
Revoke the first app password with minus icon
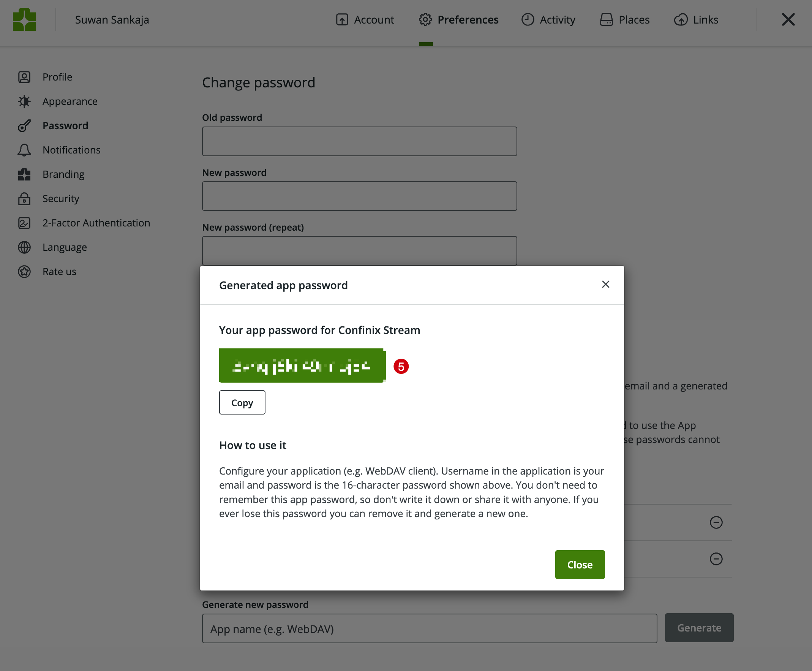tap(717, 522)
